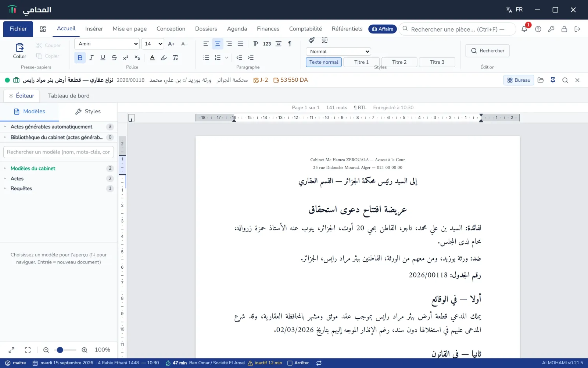The width and height of the screenshot is (588, 368).
Task: Toggle underline formatting
Action: [103, 58]
